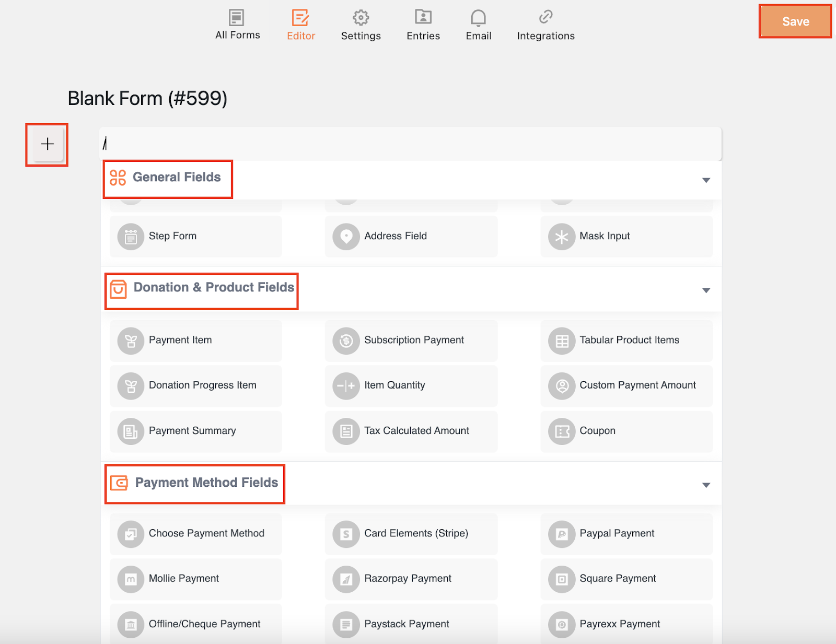Select the Payment Item label
The width and height of the screenshot is (836, 644).
(180, 340)
